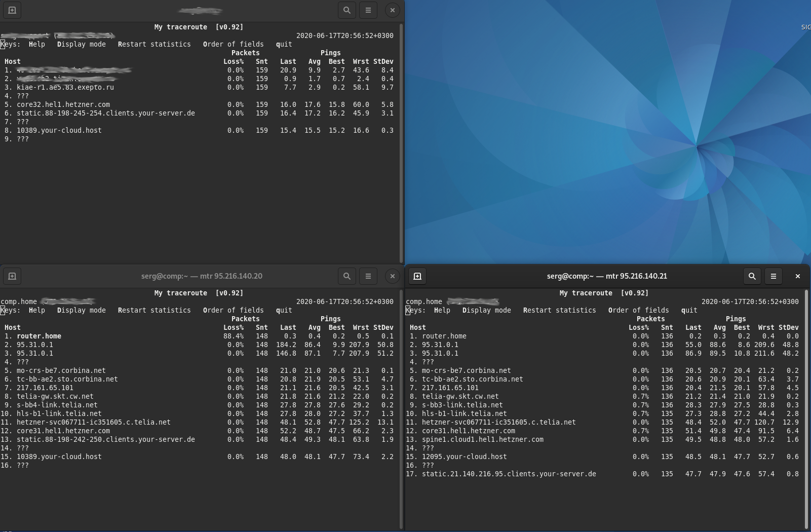The height and width of the screenshot is (532, 811).
Task: Click 'Restart statistics' in the top-left terminal
Action: pos(155,44)
